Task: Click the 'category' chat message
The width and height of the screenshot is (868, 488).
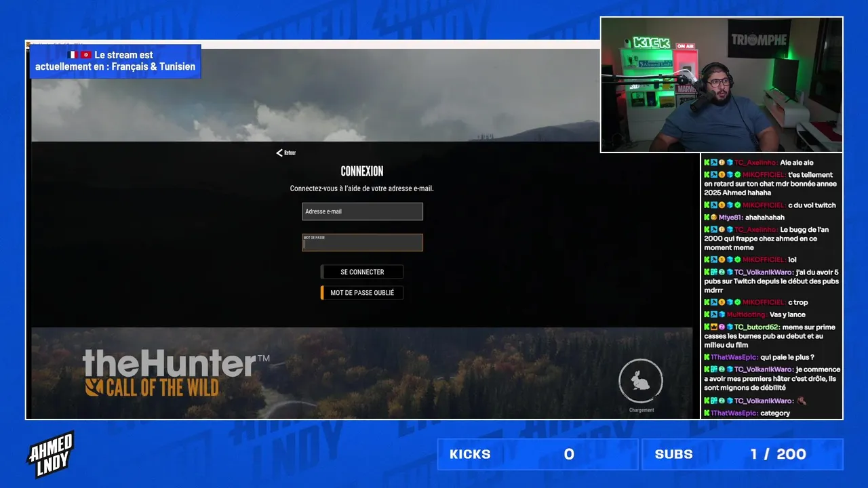Action: (x=775, y=413)
